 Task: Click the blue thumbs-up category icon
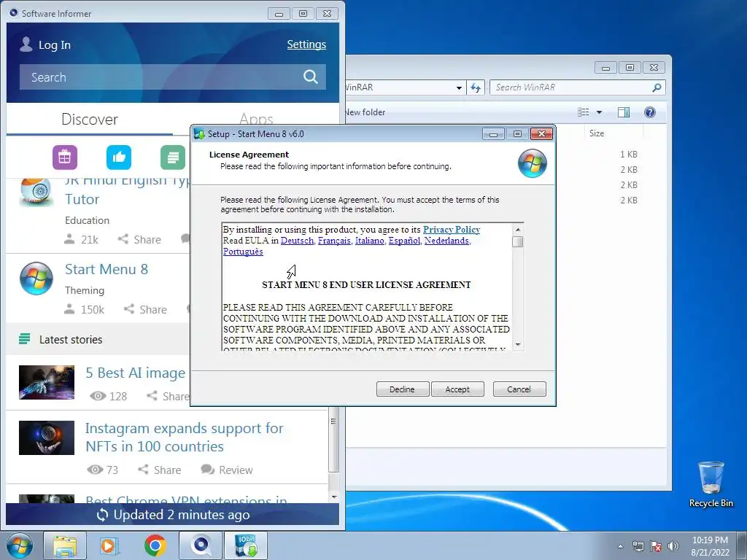pos(119,157)
